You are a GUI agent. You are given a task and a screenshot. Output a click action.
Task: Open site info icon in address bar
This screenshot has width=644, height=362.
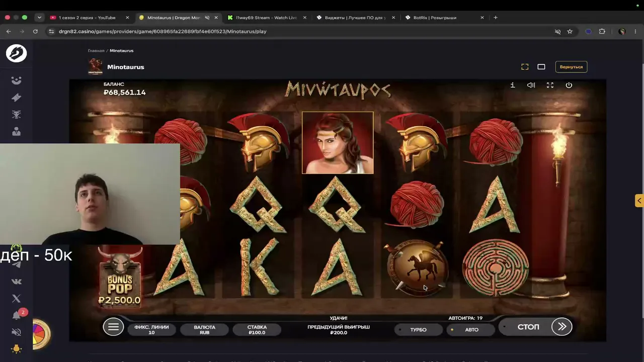tap(51, 31)
